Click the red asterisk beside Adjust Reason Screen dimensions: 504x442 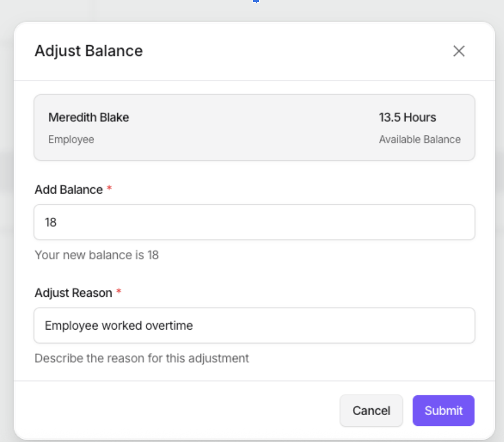coord(119,293)
